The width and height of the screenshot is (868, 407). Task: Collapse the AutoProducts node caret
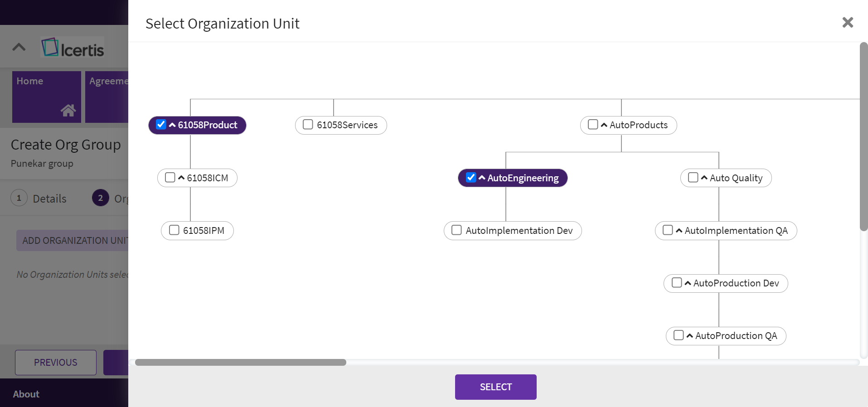point(604,125)
